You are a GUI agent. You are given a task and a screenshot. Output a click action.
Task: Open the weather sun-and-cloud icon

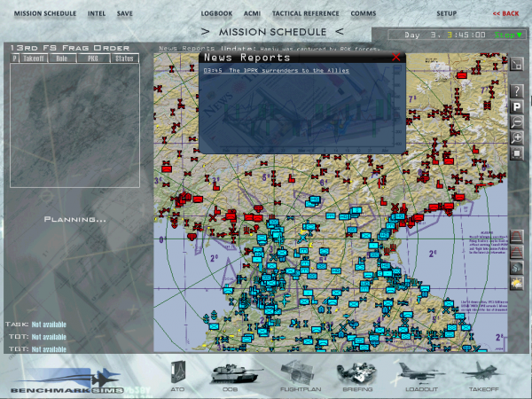517,284
